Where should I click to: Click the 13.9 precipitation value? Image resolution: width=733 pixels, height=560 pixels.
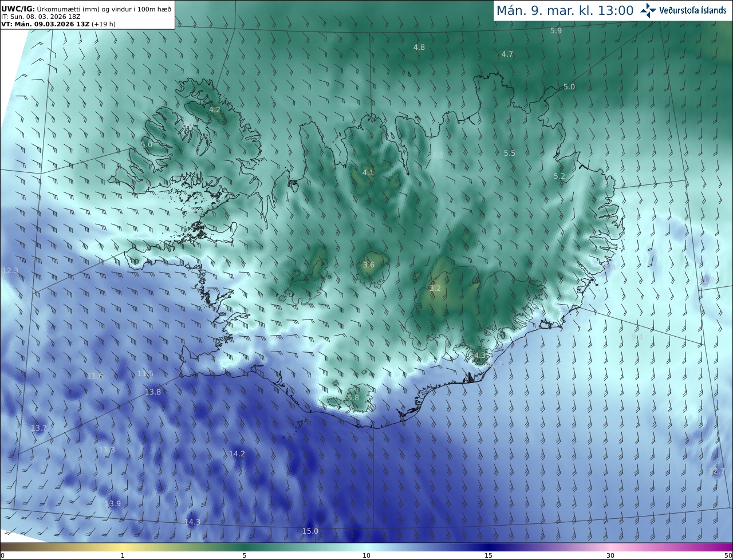click(113, 503)
